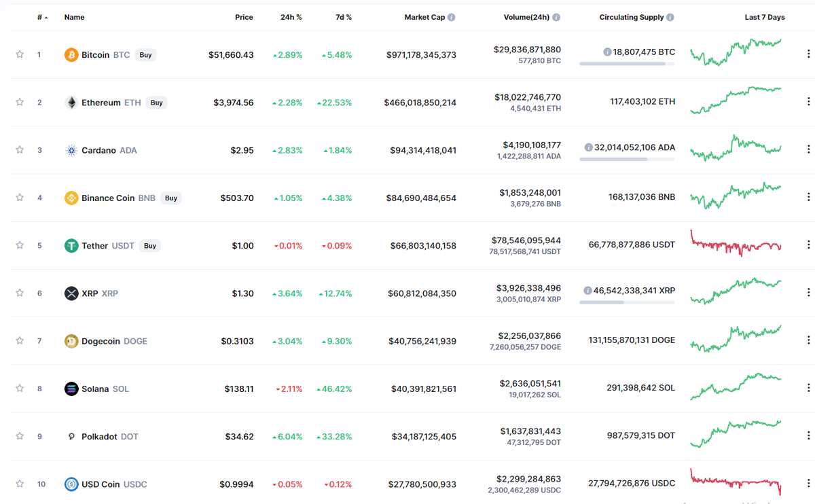Click Buy button next to Bitcoin

[x=145, y=55]
